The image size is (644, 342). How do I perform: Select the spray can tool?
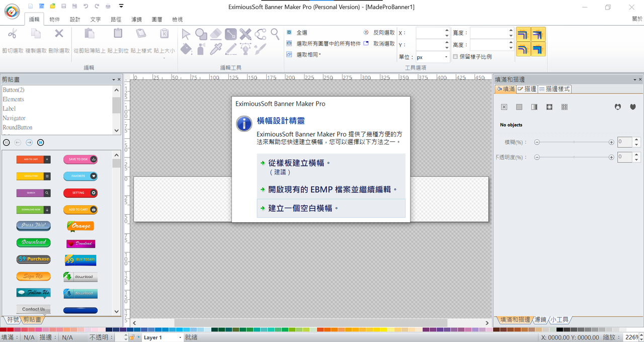[x=201, y=49]
